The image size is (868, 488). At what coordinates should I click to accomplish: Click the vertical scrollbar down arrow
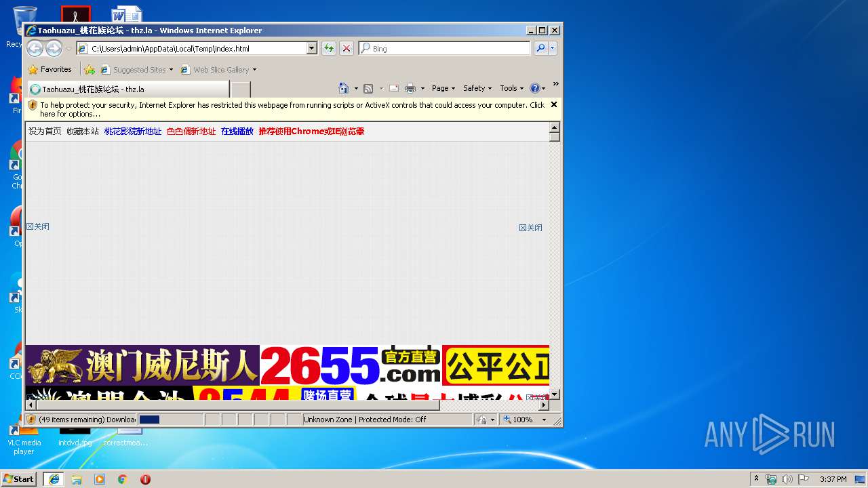554,394
